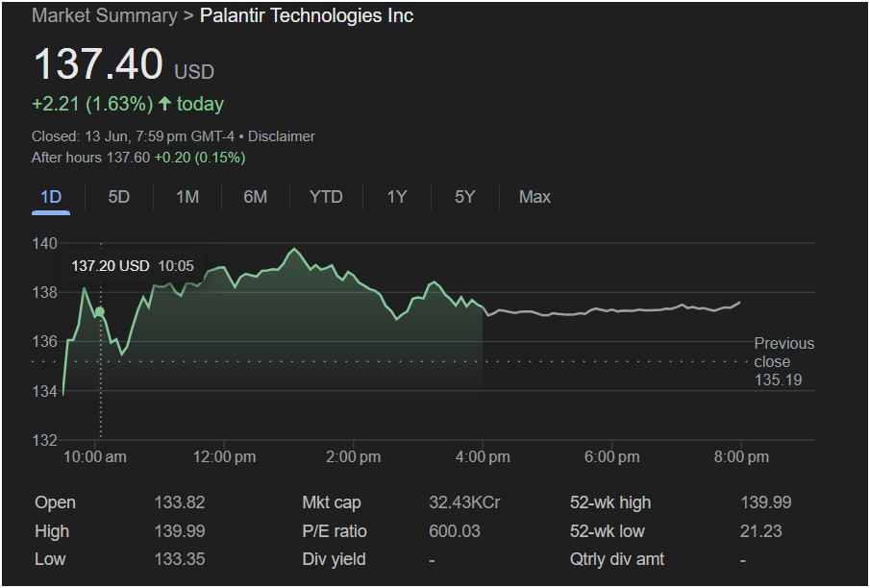Screen dimensions: 870x588
Task: Show the 1Y time range chart
Action: 397,197
